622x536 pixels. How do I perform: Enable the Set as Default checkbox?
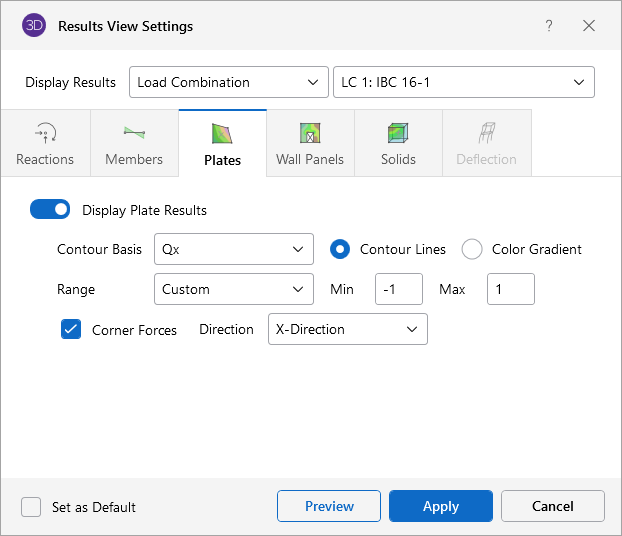32,507
